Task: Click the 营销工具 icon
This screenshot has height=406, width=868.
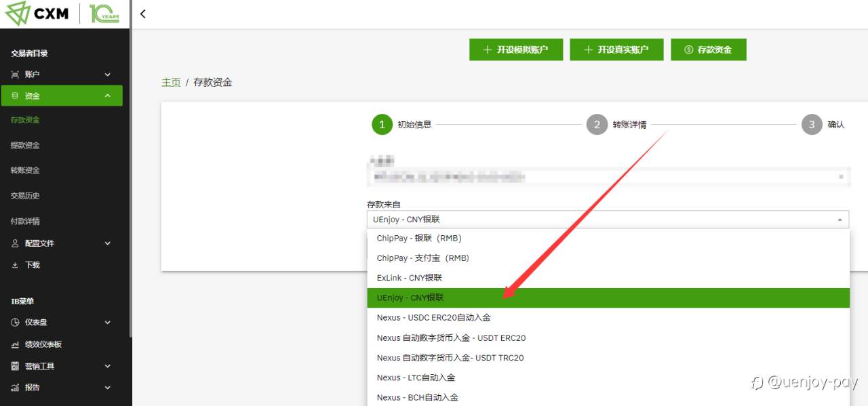Action: click(x=15, y=366)
